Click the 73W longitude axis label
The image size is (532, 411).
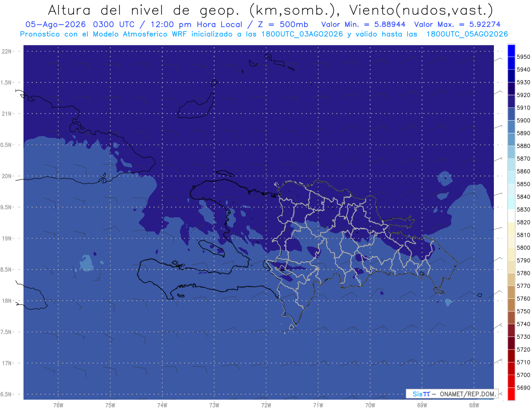pos(214,405)
